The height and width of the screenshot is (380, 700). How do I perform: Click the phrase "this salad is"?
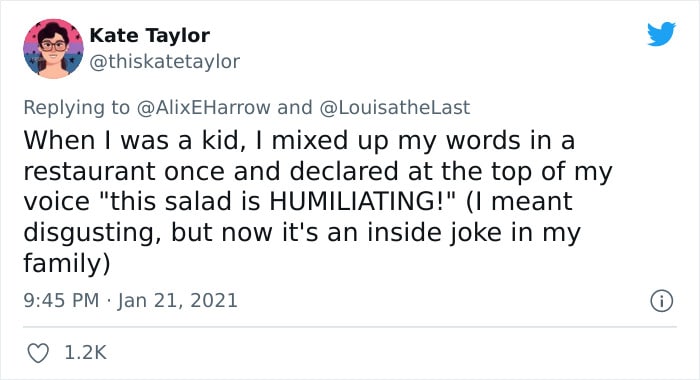pos(185,201)
